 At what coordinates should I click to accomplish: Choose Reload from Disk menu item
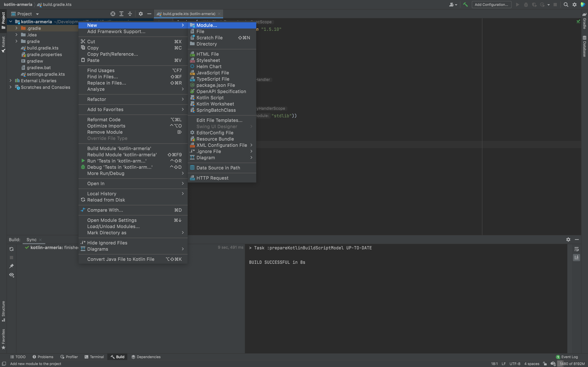pos(106,200)
